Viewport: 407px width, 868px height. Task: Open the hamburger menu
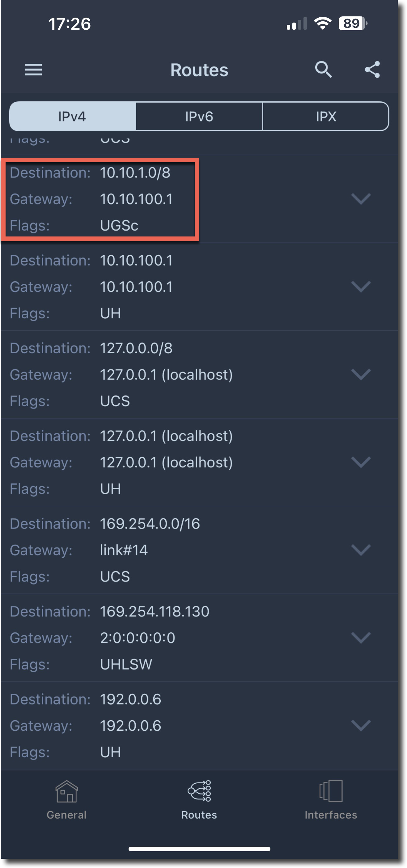tap(33, 70)
